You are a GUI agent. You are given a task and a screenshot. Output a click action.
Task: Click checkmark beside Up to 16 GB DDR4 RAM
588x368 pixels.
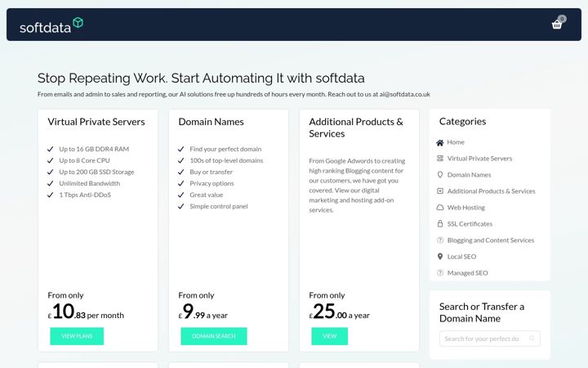(51, 149)
